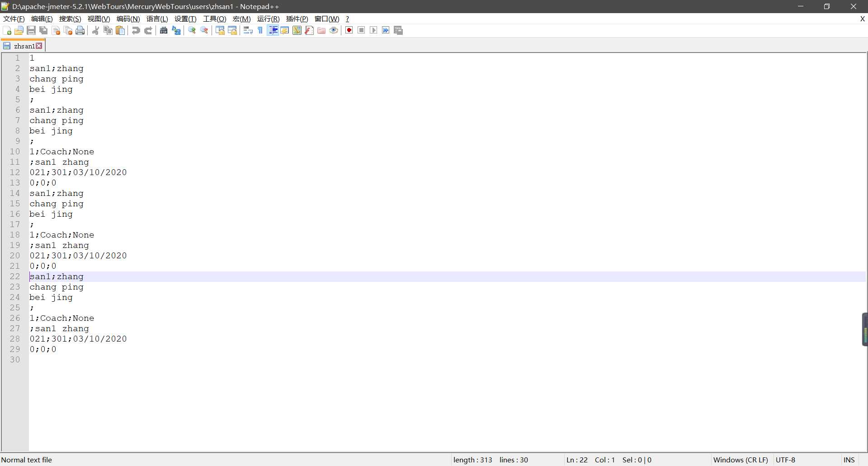This screenshot has width=868, height=466.
Task: Paste clipboard using the Paste toolbar icon
Action: point(120,30)
